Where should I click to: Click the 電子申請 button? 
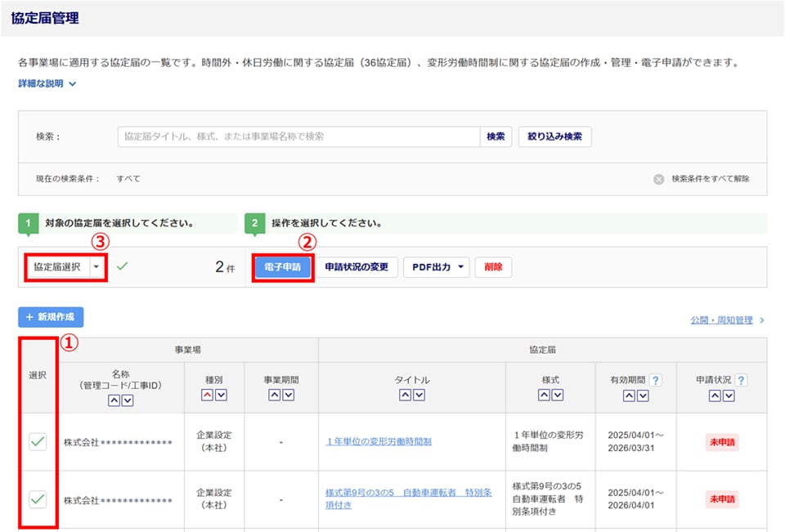tap(283, 267)
